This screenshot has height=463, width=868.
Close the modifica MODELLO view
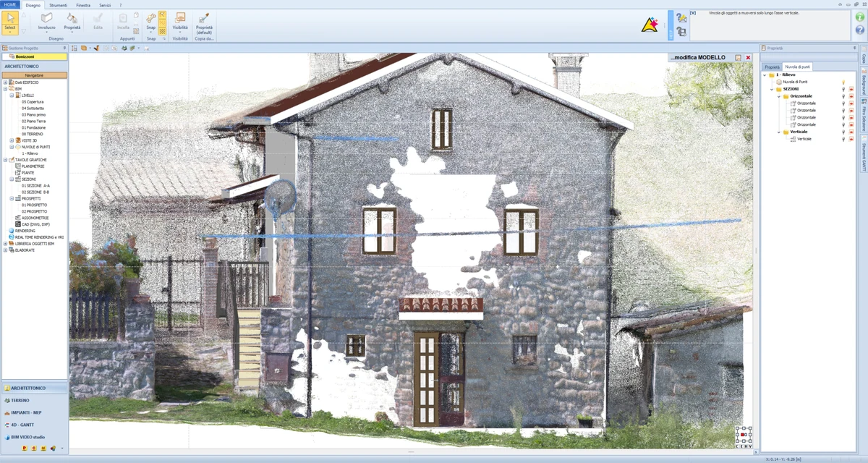point(748,57)
